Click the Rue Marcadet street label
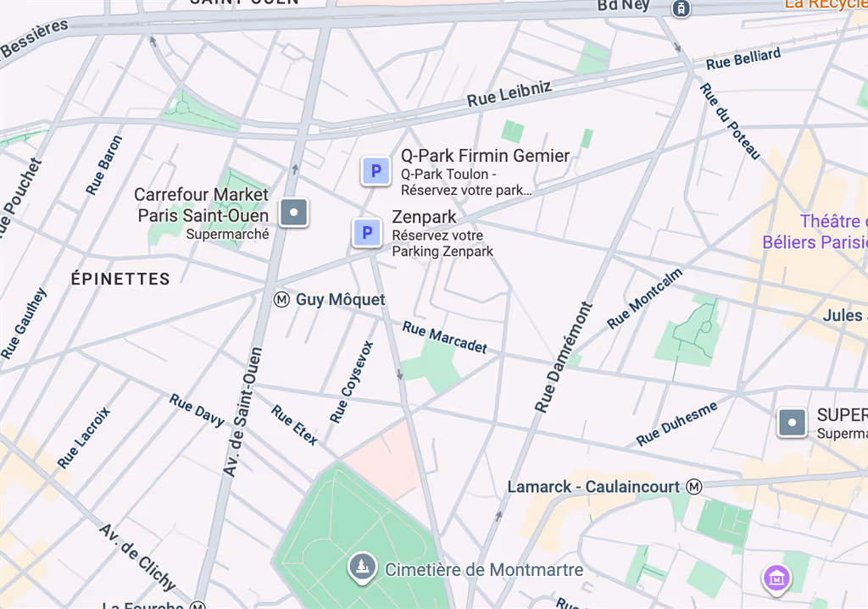Image resolution: width=868 pixels, height=609 pixels. [x=444, y=337]
